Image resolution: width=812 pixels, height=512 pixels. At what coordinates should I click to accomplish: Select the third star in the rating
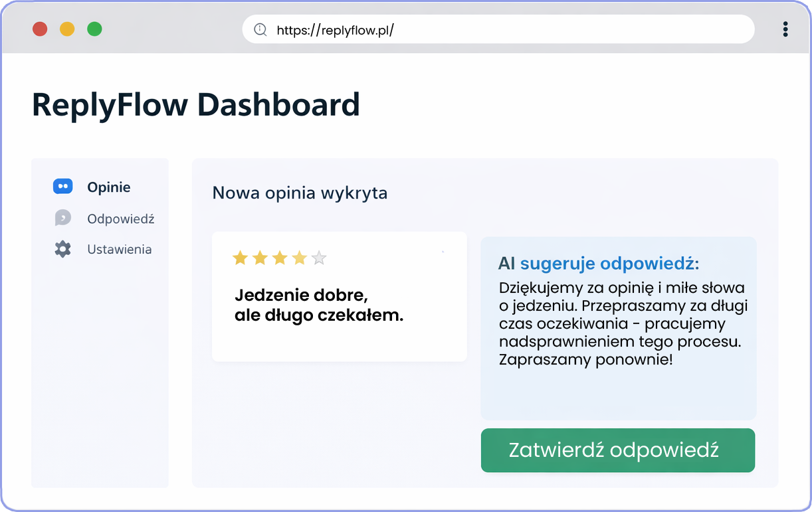(280, 258)
